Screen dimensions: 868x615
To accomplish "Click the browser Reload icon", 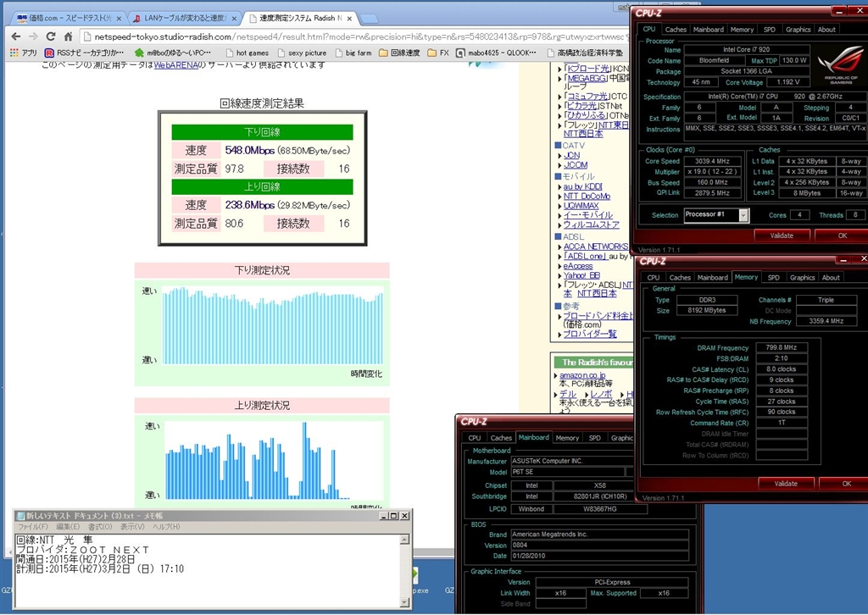I will (x=51, y=36).
